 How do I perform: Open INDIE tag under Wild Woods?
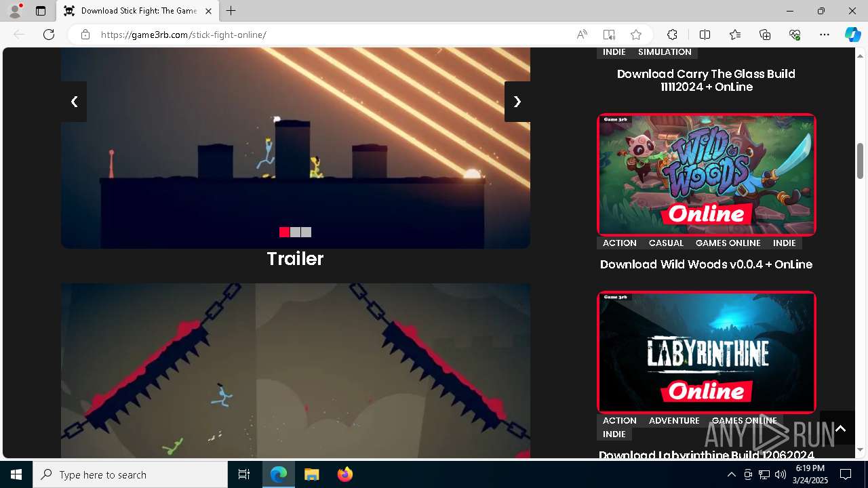[x=785, y=243]
